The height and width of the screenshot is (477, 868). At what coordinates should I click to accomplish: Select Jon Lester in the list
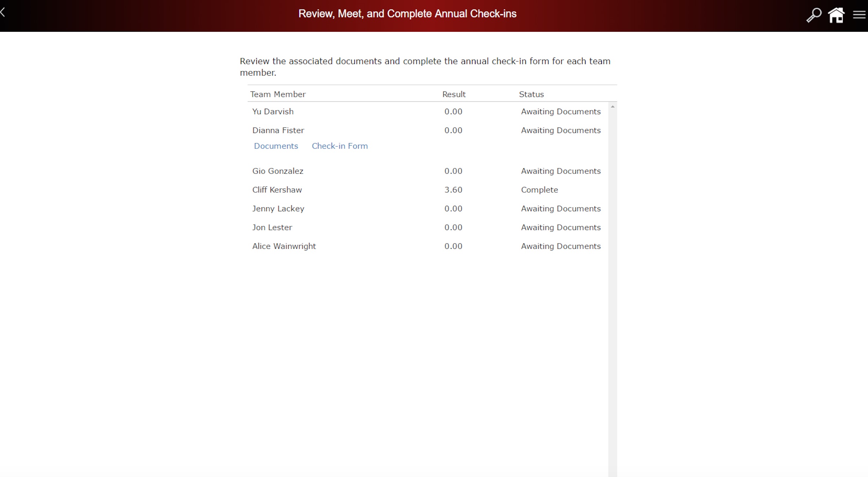(x=272, y=228)
